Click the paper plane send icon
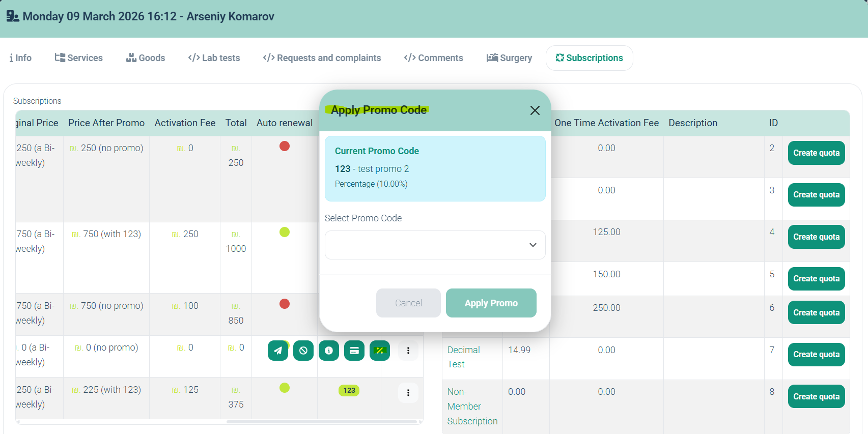Image resolution: width=868 pixels, height=434 pixels. click(x=277, y=351)
